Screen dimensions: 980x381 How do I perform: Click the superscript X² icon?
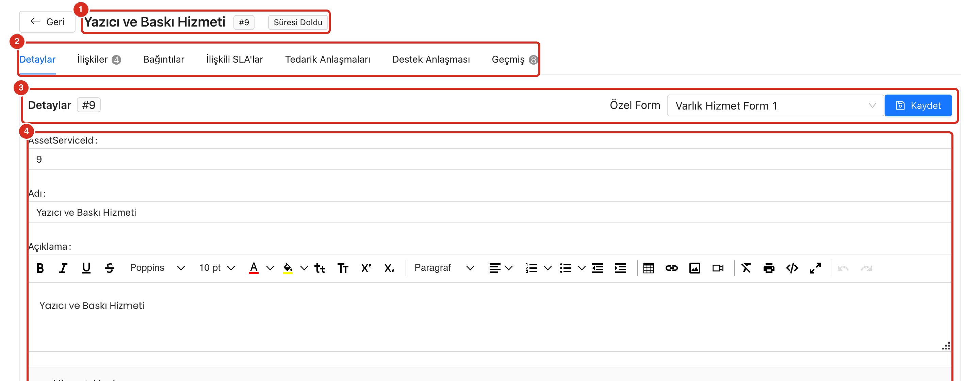pos(366,268)
